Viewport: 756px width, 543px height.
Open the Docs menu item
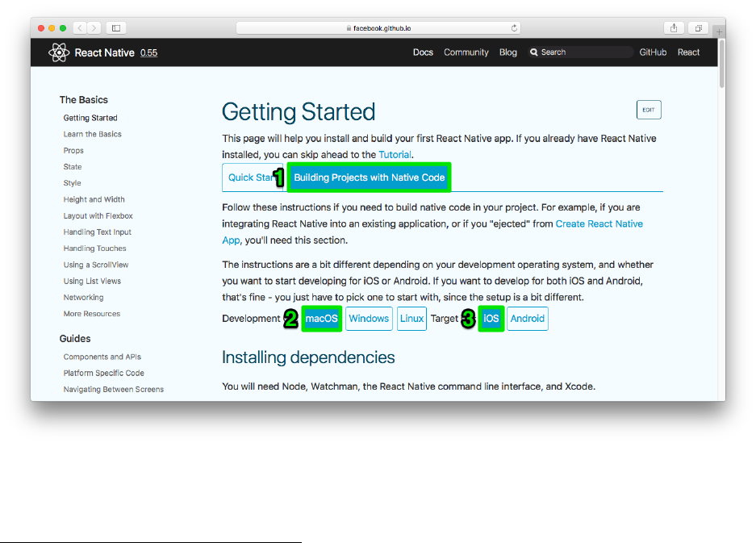coord(423,52)
